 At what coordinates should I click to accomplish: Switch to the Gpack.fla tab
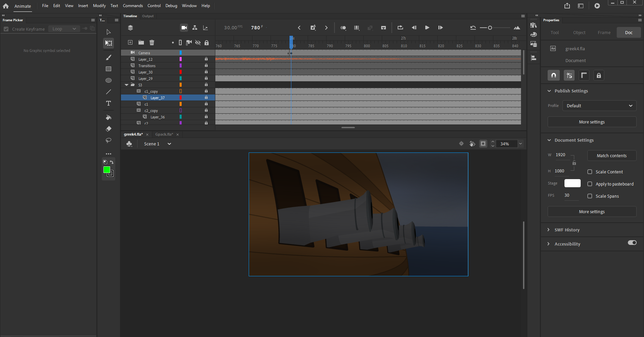pos(165,134)
